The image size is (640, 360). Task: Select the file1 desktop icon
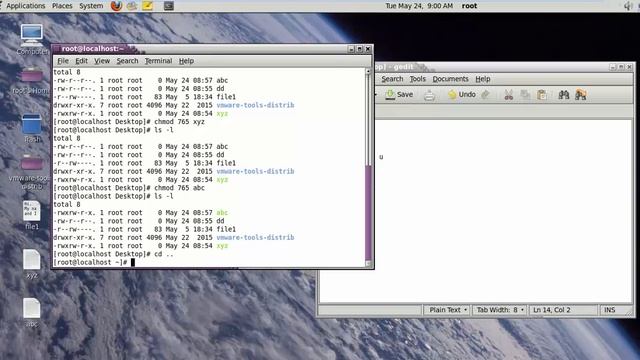pos(32,216)
